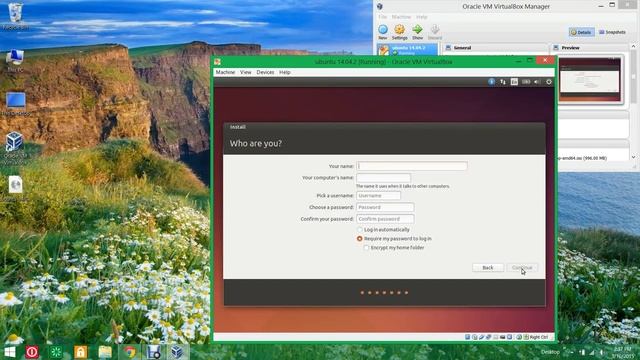Click the Your name input field
The width and height of the screenshot is (640, 360).
coord(412,166)
